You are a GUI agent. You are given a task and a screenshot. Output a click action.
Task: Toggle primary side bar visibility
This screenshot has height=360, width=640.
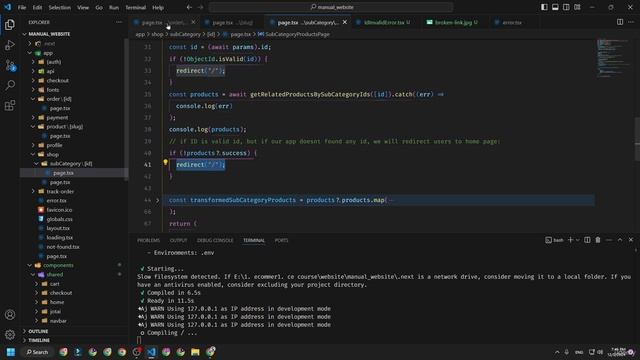544,7
